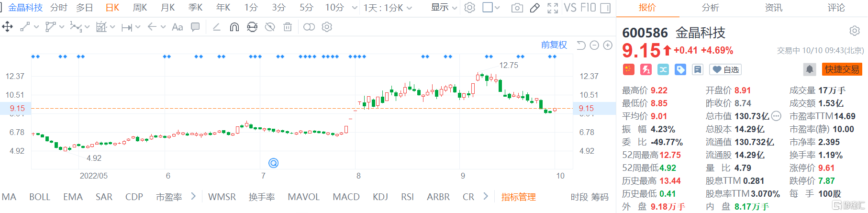Hide all drawings with crossed-eye icon

[270, 27]
